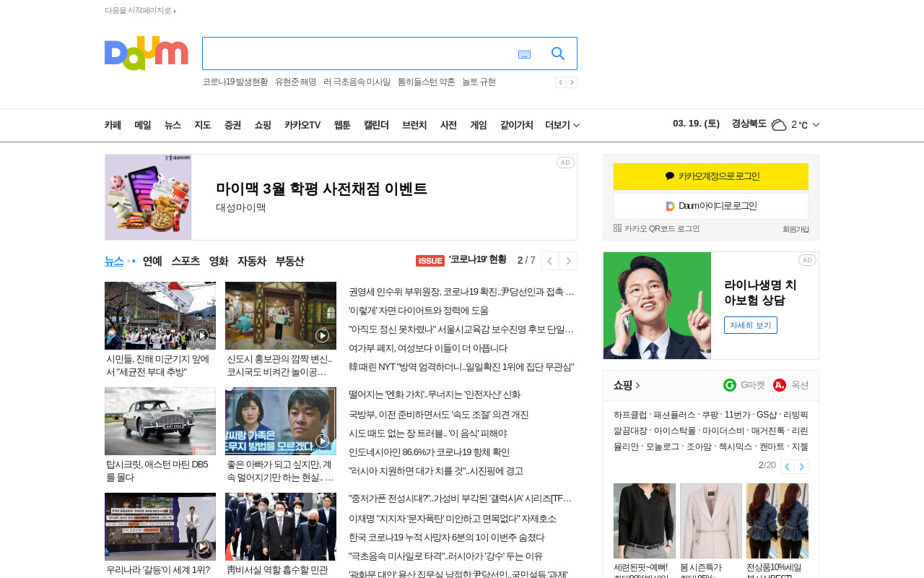
Task: Expand the 더보기 menu
Action: point(562,125)
